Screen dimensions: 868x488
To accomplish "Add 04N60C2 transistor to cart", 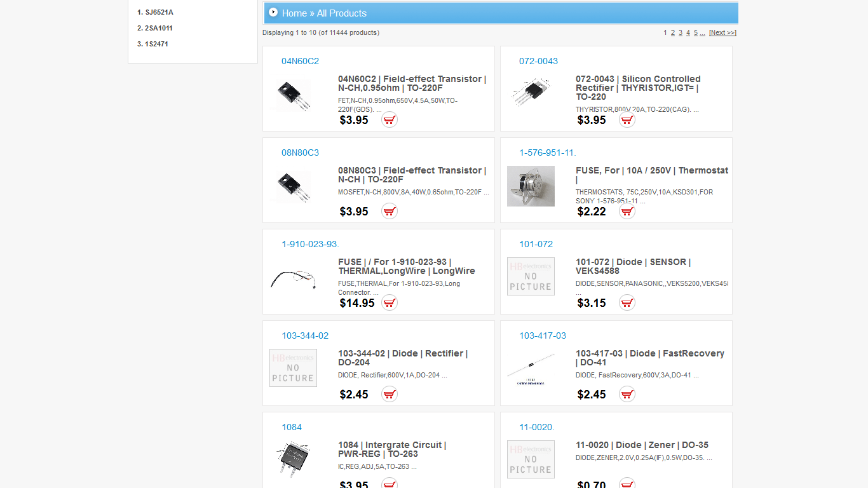I will (390, 119).
